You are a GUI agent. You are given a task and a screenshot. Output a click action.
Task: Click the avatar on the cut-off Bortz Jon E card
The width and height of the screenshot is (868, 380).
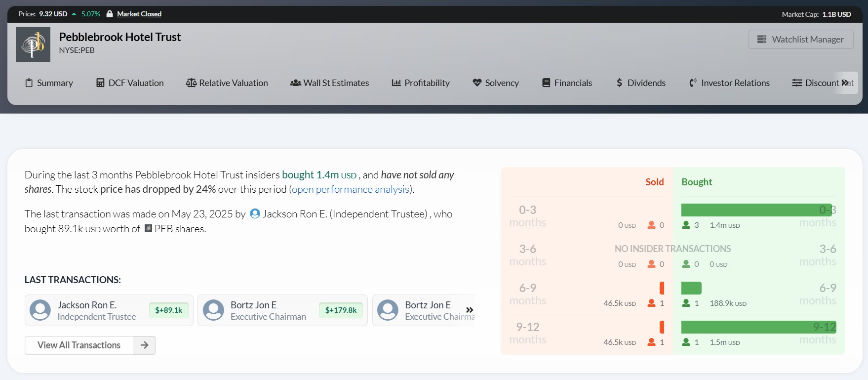[x=388, y=310]
